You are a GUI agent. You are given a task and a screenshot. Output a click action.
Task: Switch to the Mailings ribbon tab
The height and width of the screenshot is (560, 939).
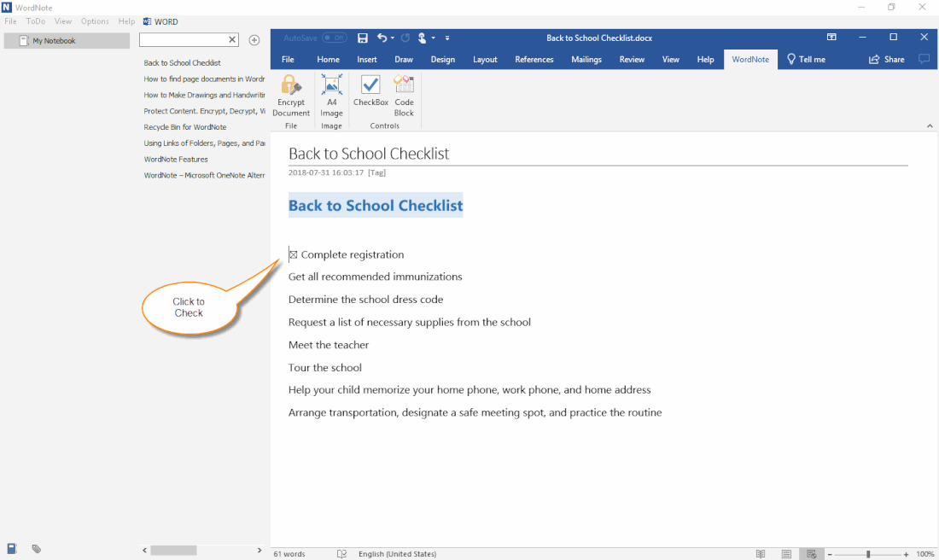(x=586, y=60)
